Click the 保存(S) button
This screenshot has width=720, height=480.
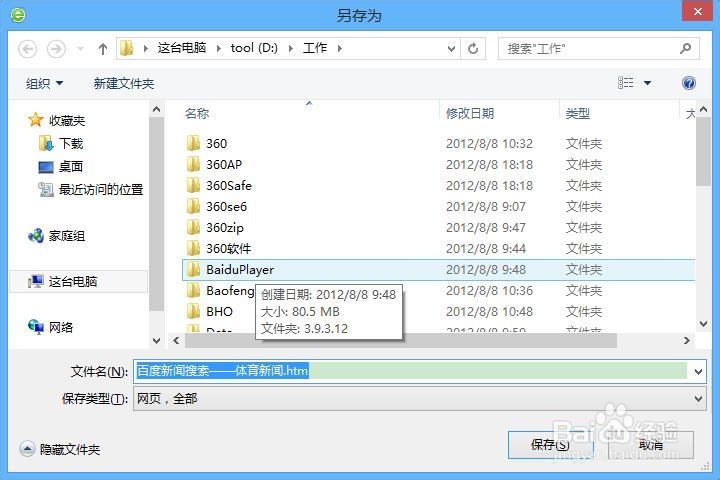[x=551, y=445]
